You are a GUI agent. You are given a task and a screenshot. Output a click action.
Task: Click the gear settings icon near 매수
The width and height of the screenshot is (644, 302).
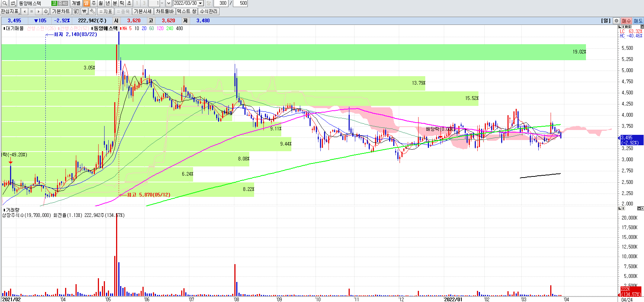tap(616, 21)
